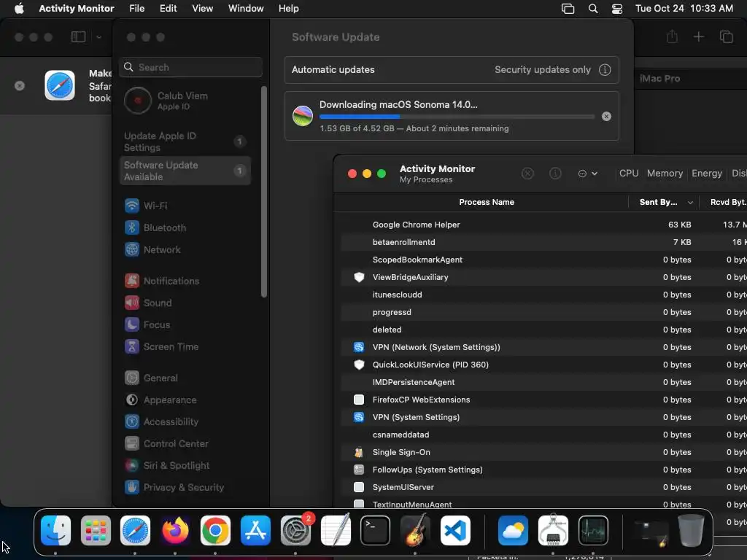Switch to the Memory tab

[x=665, y=174]
